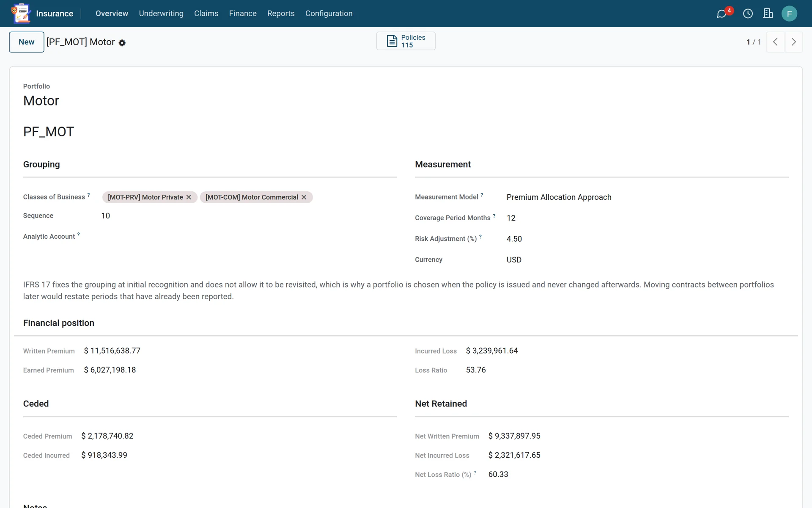Screen dimensions: 812x508
Task: Open the Insurance app home icon
Action: 21,14
